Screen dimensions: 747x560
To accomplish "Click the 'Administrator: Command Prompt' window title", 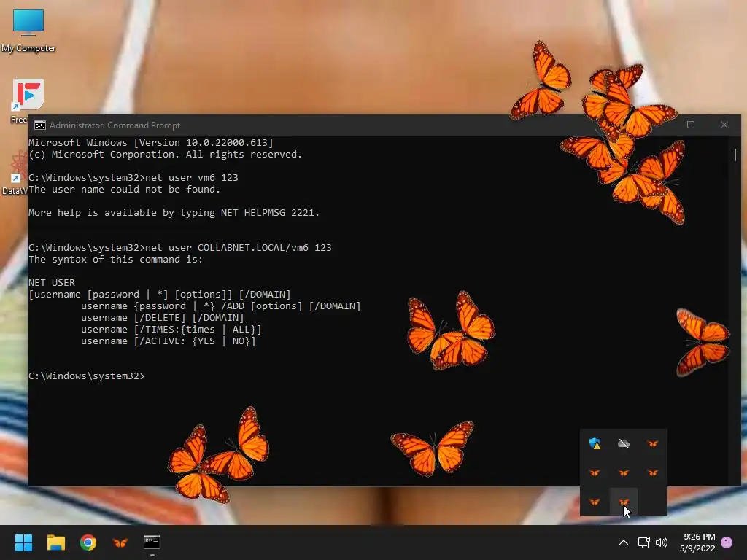I will pyautogui.click(x=115, y=125).
